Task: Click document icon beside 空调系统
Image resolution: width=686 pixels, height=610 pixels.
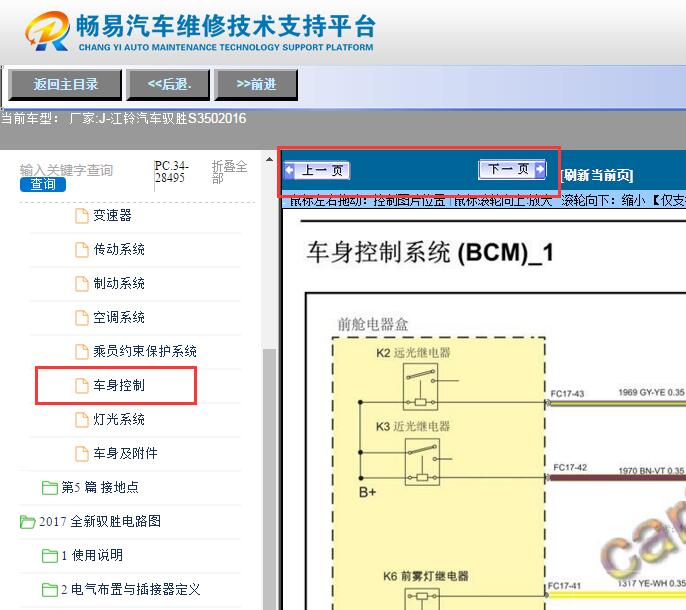Action: point(81,318)
